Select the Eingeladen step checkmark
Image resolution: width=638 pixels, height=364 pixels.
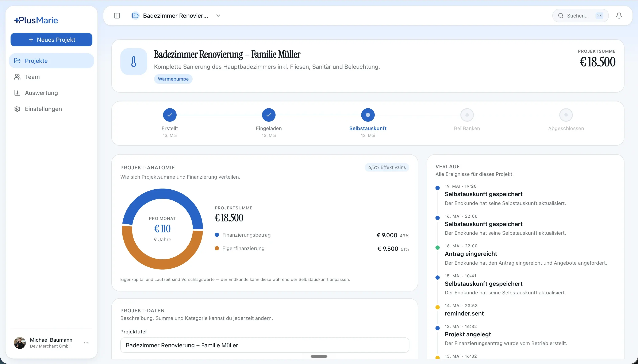(269, 115)
